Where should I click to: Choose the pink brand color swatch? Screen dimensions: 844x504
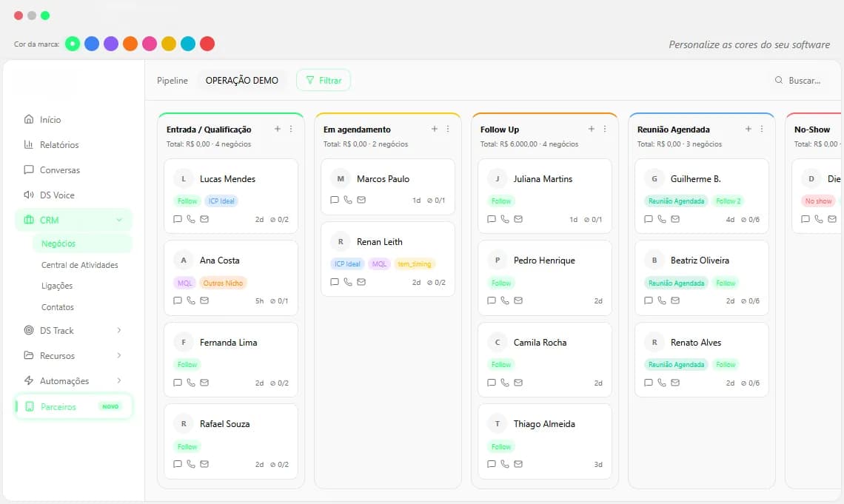click(x=150, y=44)
